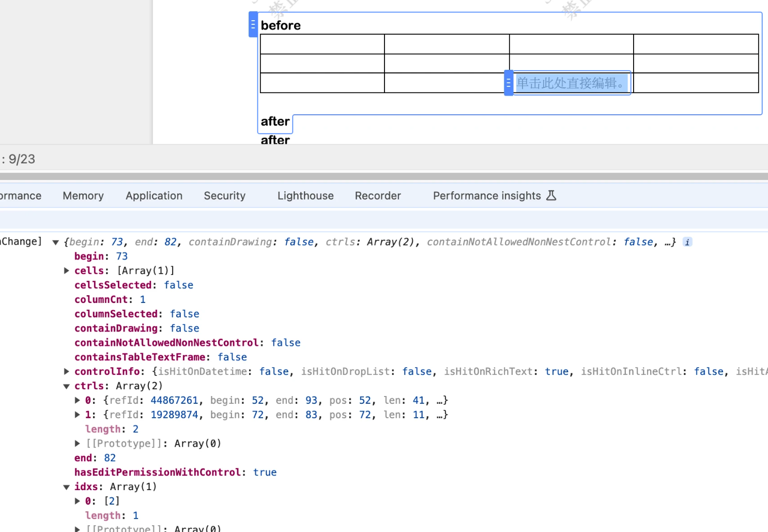Click the 'containNotAllowedNonNestControl: false' property line
The width and height of the screenshot is (768, 532).
pos(188,343)
